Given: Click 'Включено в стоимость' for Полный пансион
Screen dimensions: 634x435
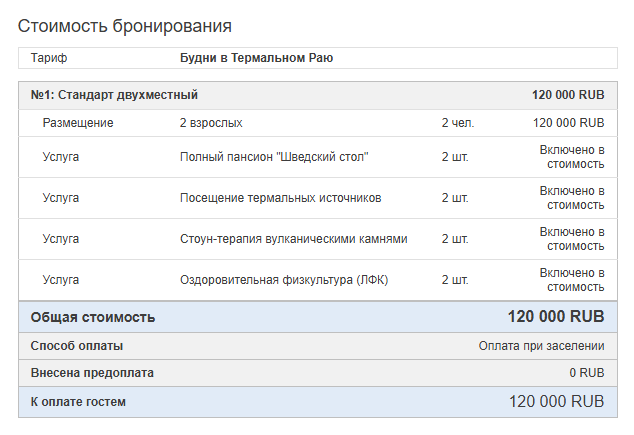Looking at the screenshot, I should coord(572,157).
